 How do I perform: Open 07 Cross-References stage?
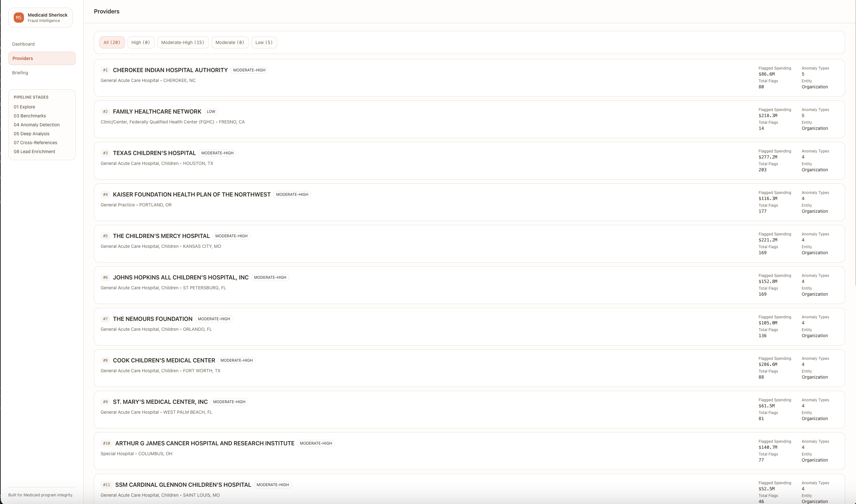35,143
